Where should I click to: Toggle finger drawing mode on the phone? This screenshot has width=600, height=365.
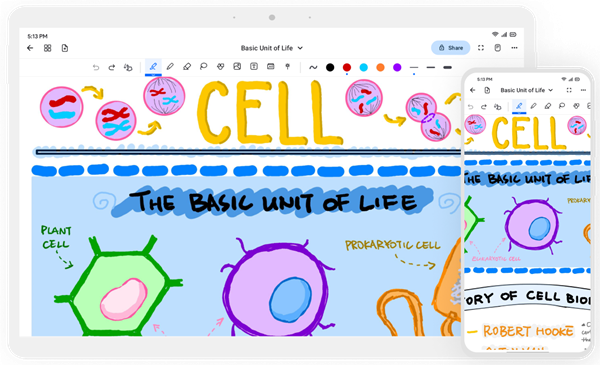(497, 107)
